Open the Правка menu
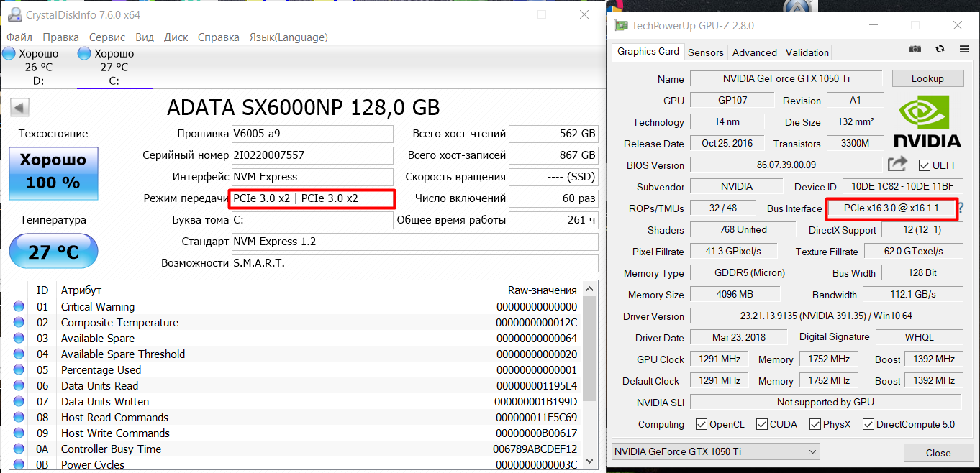The image size is (980, 473). 60,37
